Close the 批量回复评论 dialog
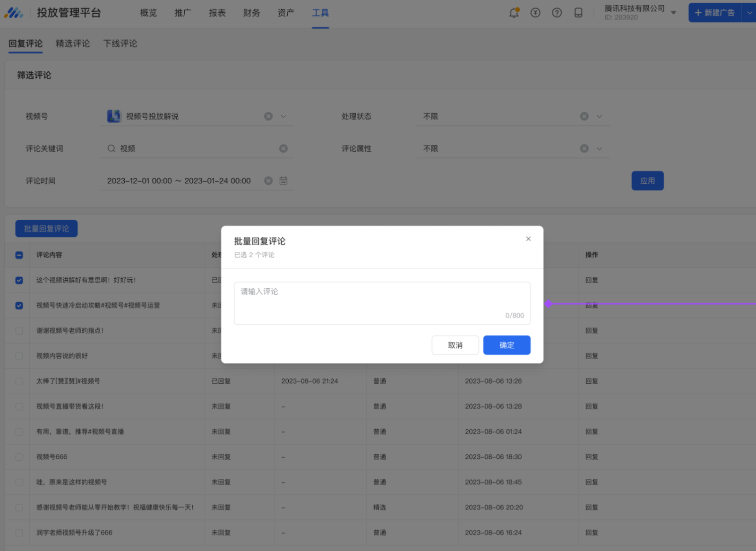756x551 pixels. (x=528, y=239)
